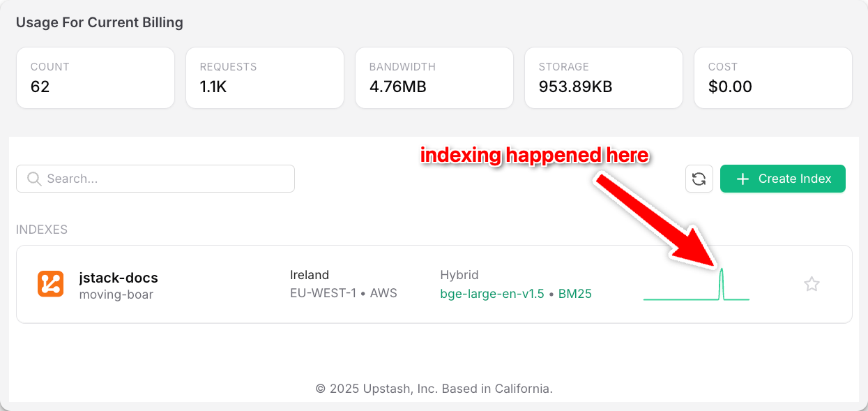The height and width of the screenshot is (411, 868).
Task: Click the COUNT usage card
Action: click(x=95, y=77)
